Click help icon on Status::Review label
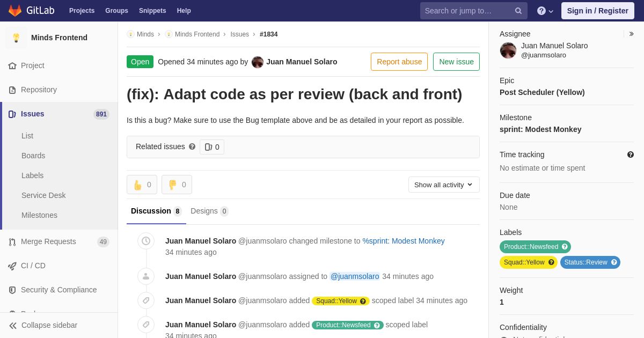This screenshot has height=338, width=644. [x=614, y=262]
